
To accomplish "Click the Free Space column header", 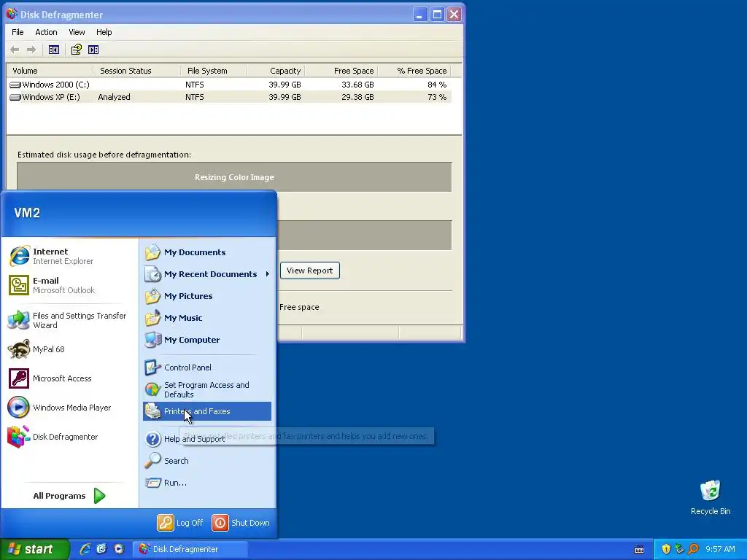I will 341,71.
